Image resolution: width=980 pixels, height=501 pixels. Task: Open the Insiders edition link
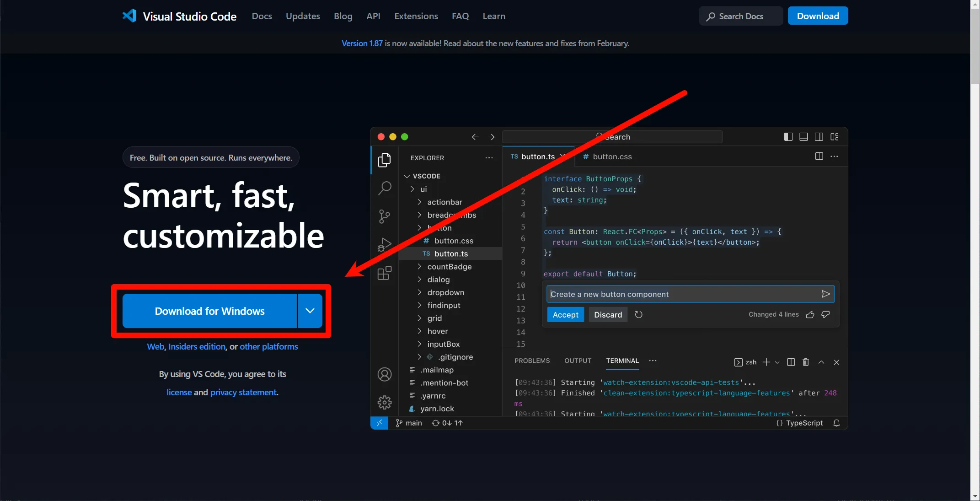[x=197, y=347]
